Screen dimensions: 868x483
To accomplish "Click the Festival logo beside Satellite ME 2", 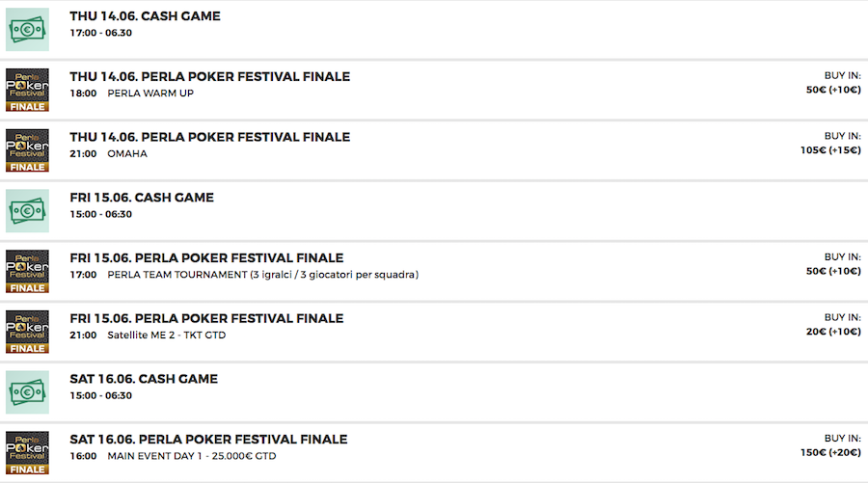I will point(27,332).
